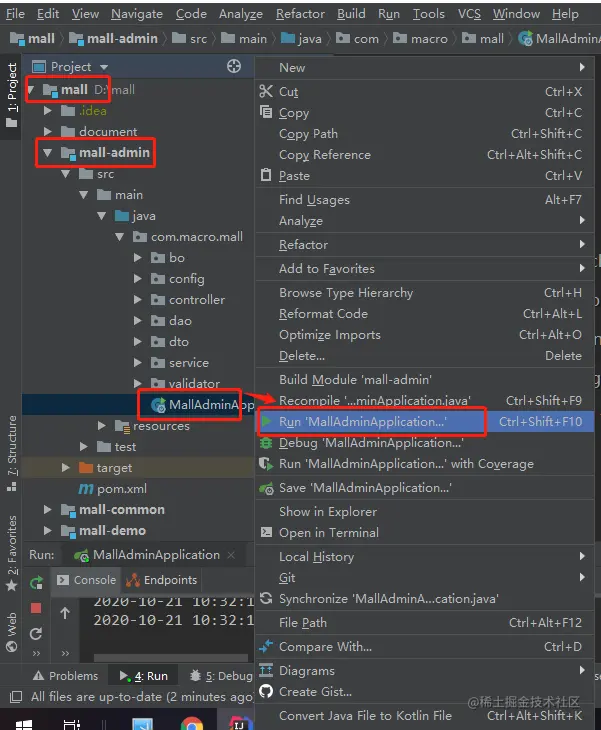Click the Task View taskbar icon

pos(71,724)
